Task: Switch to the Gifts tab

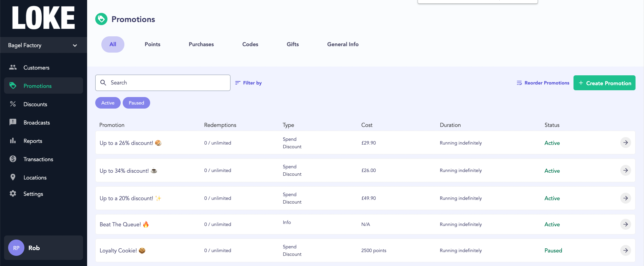Action: click(x=293, y=44)
